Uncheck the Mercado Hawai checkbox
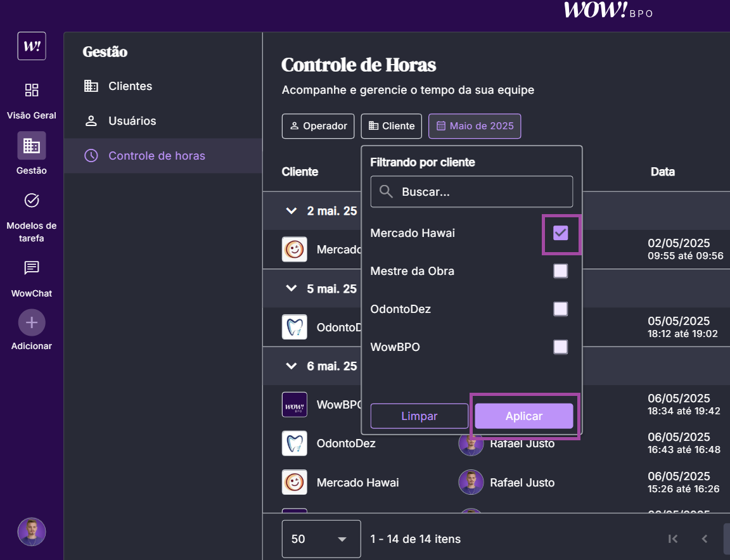The image size is (730, 560). click(561, 233)
